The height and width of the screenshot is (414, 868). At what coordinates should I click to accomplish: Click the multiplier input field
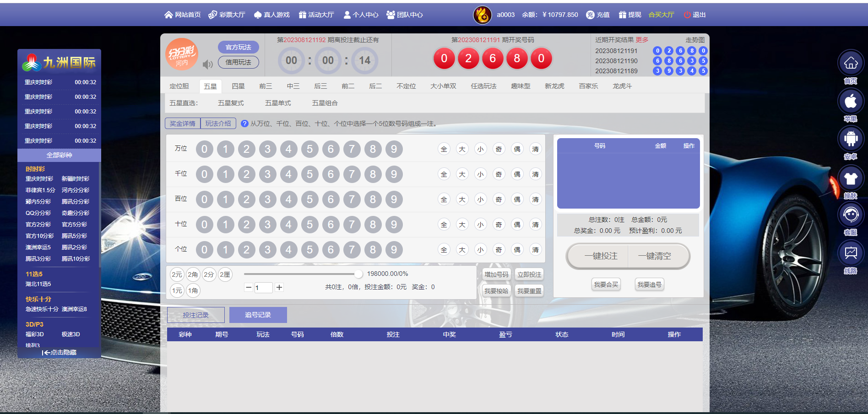click(263, 287)
